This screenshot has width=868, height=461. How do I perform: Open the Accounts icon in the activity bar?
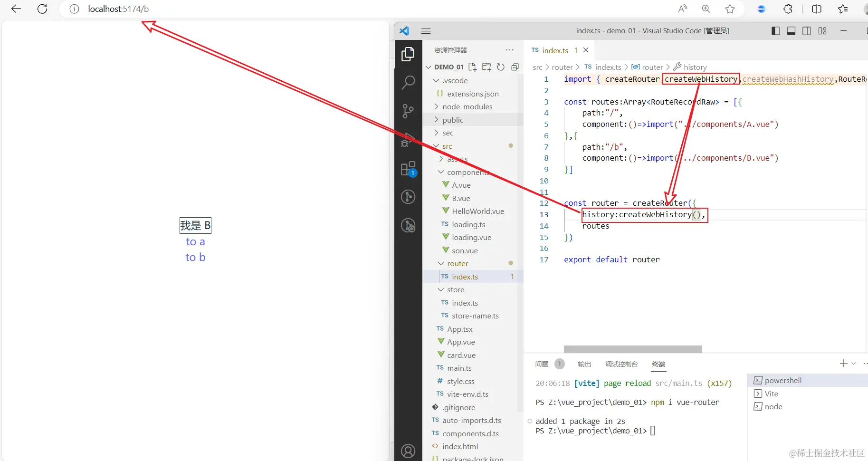408,451
